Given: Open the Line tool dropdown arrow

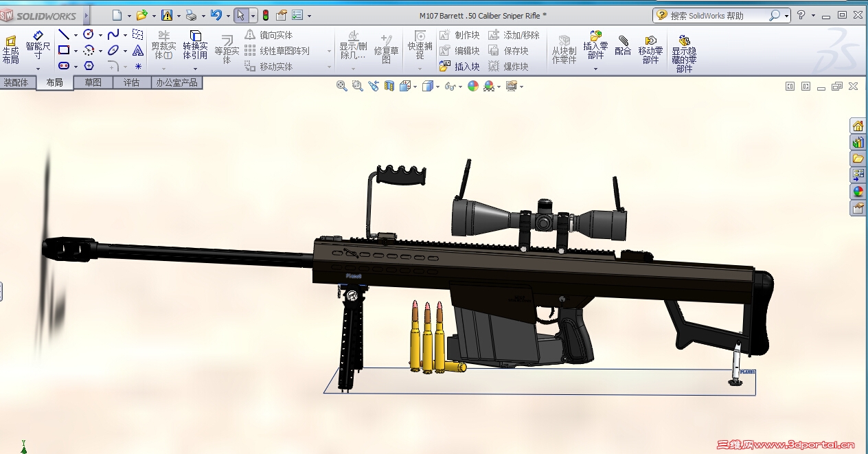Looking at the screenshot, I should 76,35.
